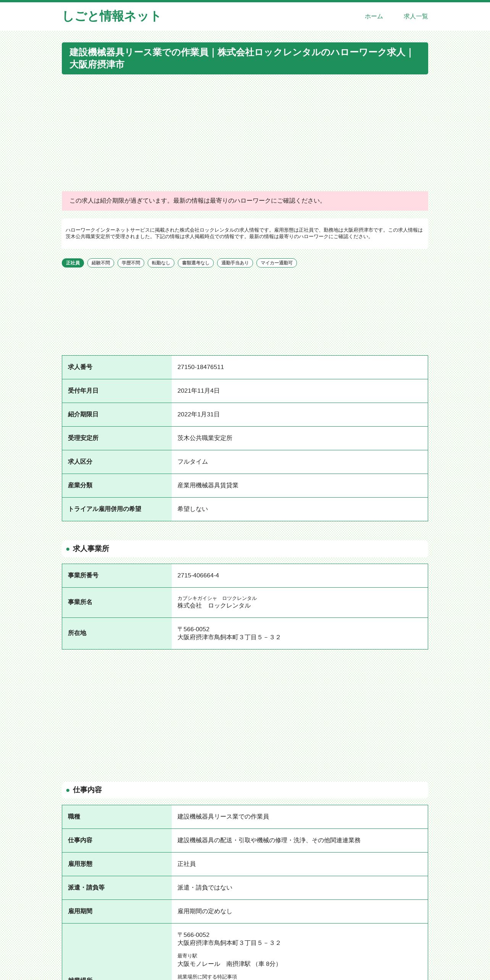
Task: Select the 経験不問 tag
Action: point(101,263)
